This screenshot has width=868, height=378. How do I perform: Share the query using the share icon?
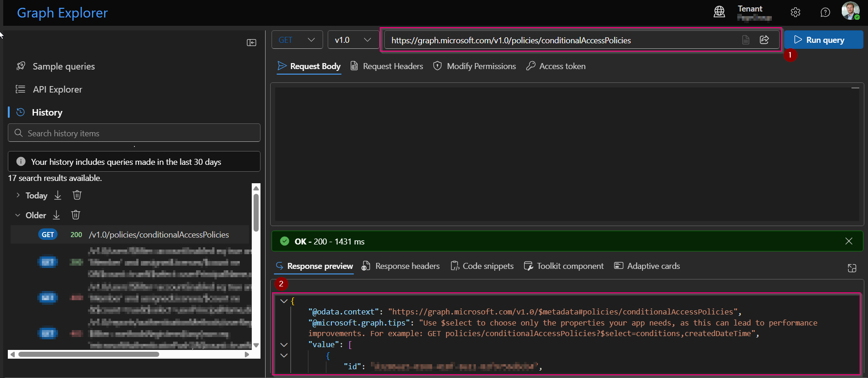coord(764,40)
